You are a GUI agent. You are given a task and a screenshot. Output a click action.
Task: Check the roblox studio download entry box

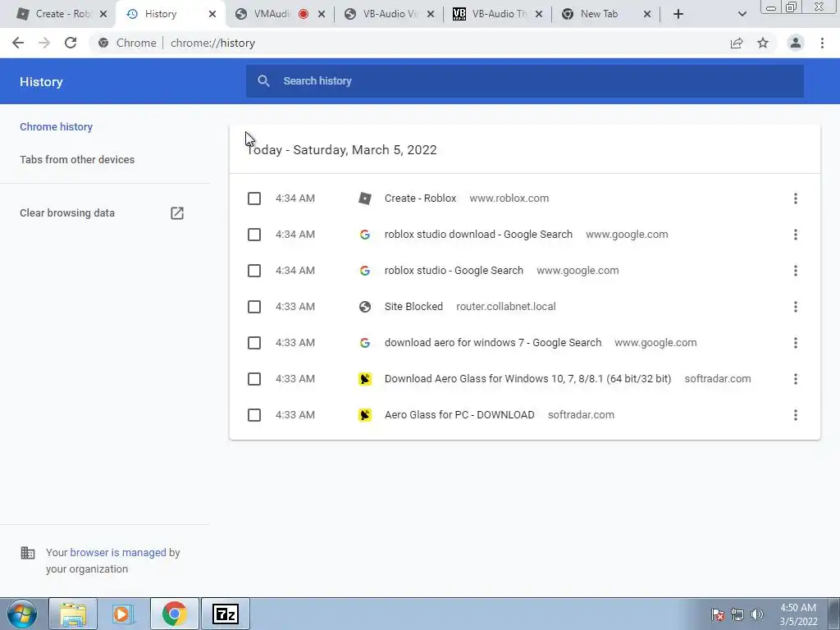[x=254, y=235]
